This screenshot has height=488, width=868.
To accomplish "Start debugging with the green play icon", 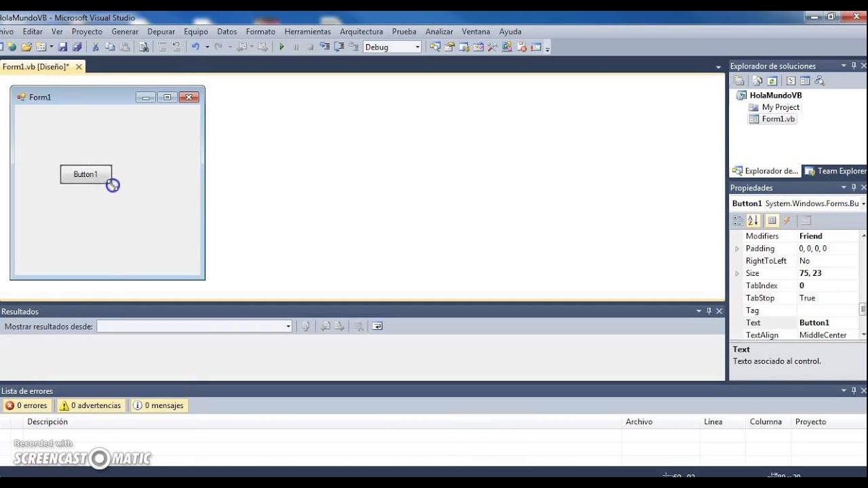I will [x=281, y=47].
